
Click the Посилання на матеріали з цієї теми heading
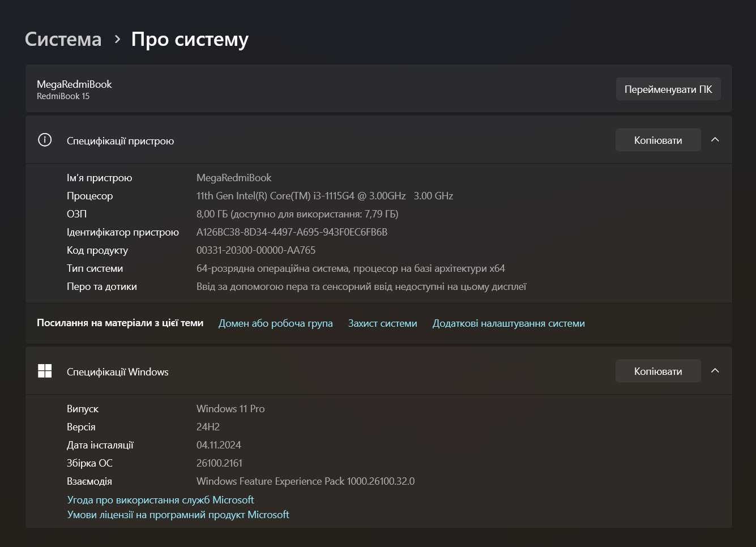pyautogui.click(x=120, y=323)
